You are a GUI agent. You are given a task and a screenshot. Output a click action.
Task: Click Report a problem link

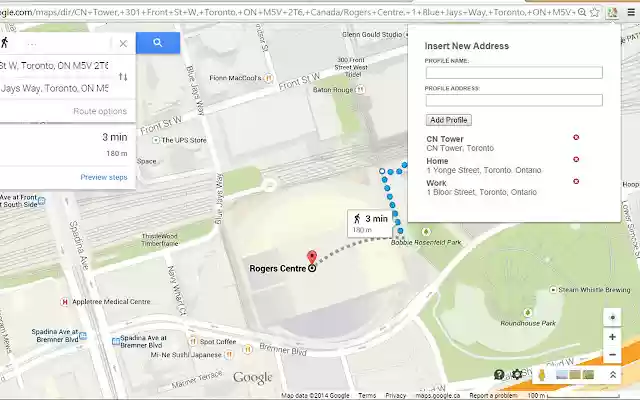pos(493,396)
